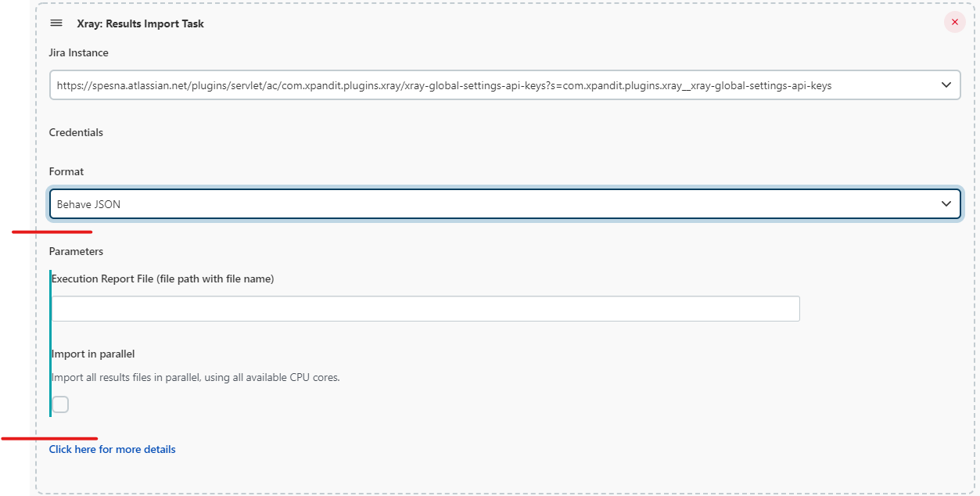Select the Parameters section label
The image size is (980, 496).
point(76,251)
